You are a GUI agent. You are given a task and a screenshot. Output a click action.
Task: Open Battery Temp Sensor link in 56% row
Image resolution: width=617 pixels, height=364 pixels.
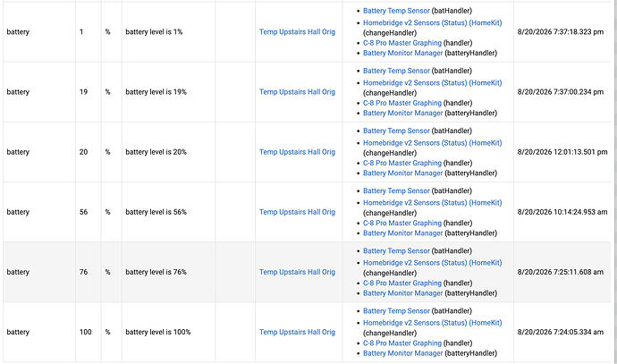tap(396, 190)
